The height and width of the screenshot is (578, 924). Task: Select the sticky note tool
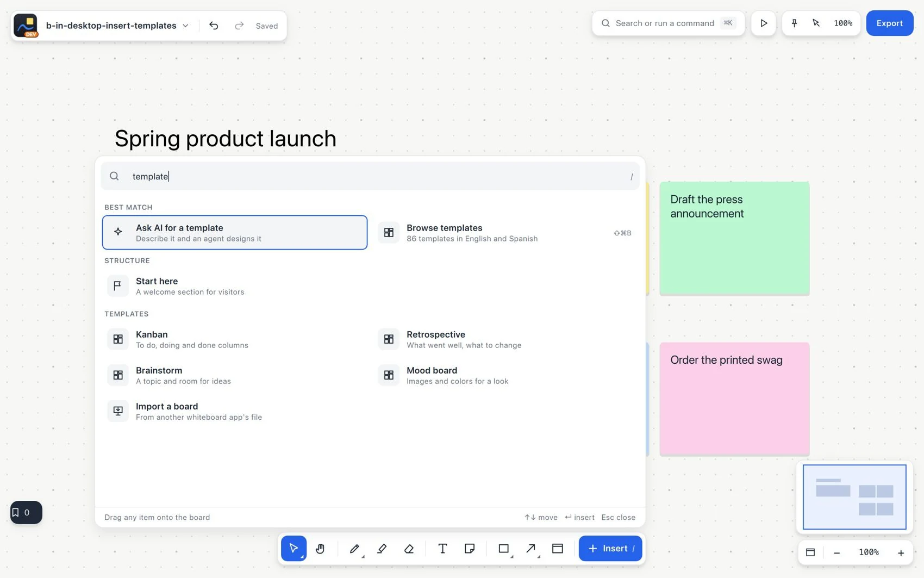(x=470, y=548)
